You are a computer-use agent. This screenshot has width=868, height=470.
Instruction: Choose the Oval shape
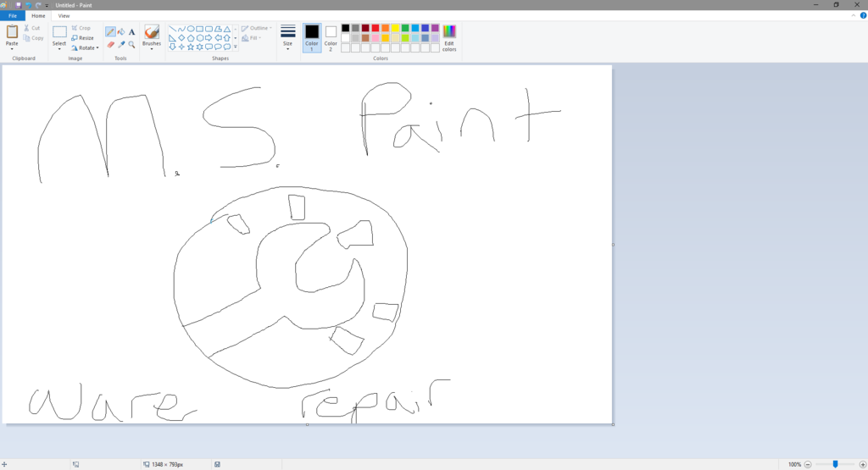click(191, 29)
